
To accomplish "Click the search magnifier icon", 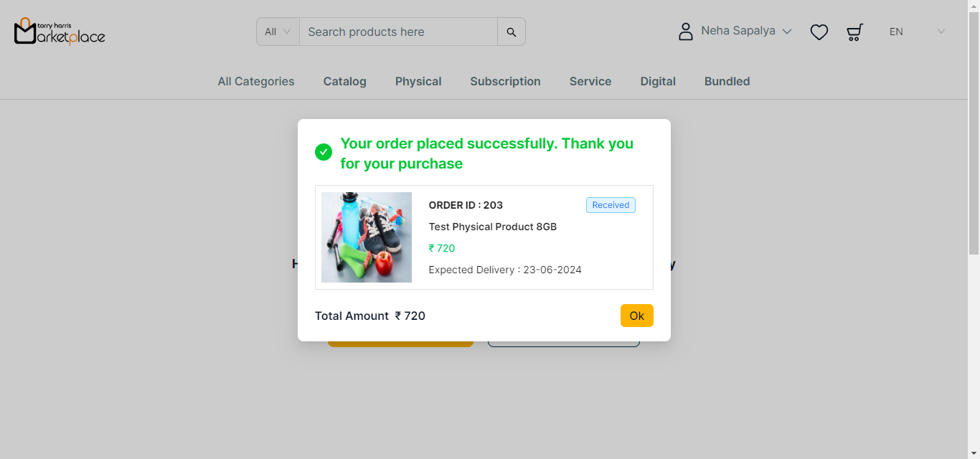I will pyautogui.click(x=512, y=32).
